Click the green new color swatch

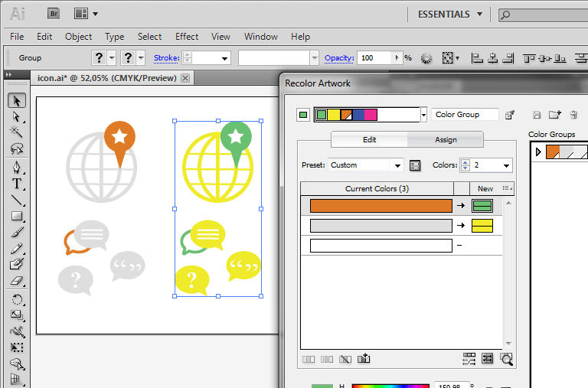tap(482, 206)
